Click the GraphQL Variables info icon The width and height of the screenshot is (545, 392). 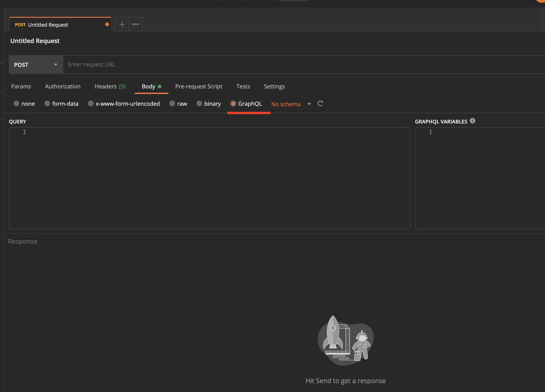pos(472,121)
